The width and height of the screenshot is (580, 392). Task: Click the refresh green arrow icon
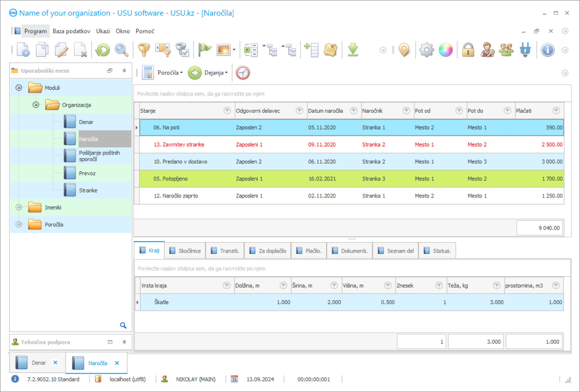[103, 50]
